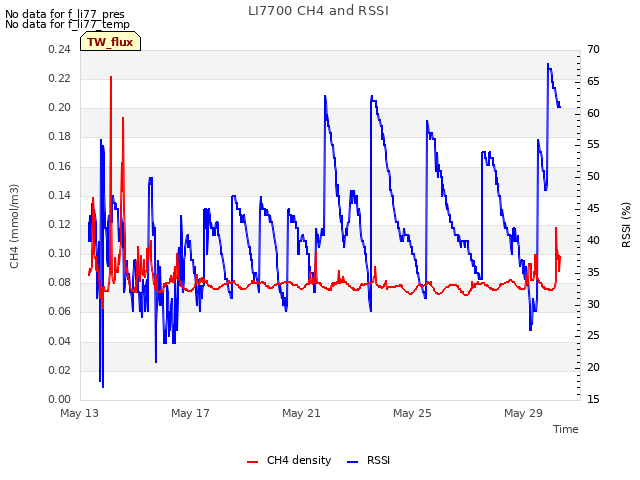Click the 20 RSSI axis tick label
640x480 pixels.
click(x=593, y=367)
